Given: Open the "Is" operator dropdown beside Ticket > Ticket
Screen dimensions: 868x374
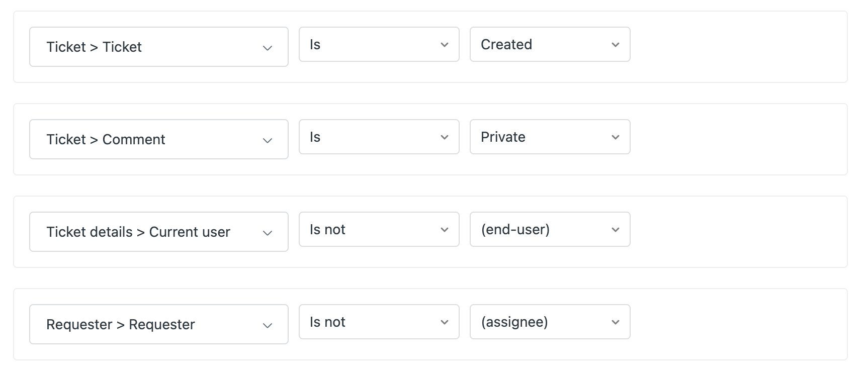Looking at the screenshot, I should (379, 45).
